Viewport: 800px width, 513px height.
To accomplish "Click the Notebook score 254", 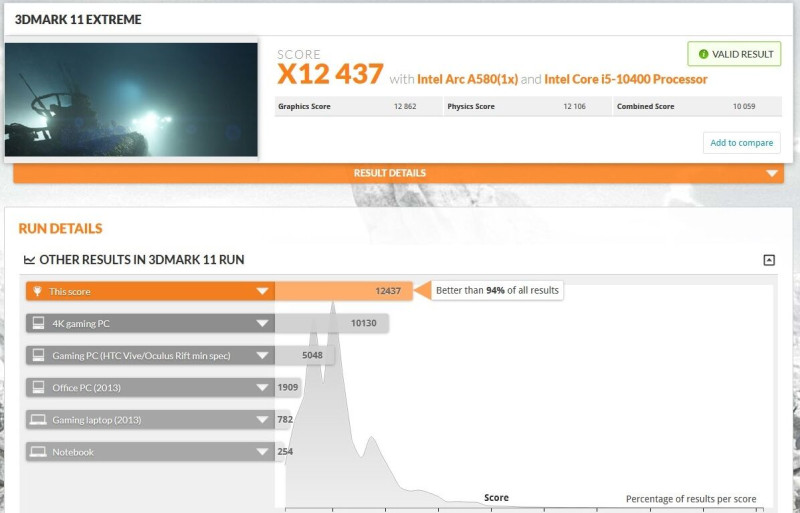I will (285, 452).
